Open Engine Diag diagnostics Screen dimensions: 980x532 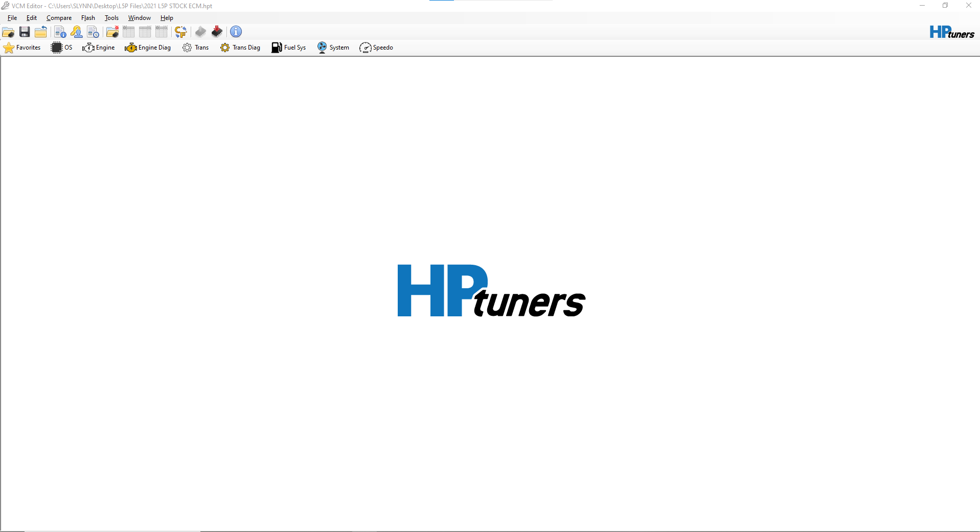pos(147,48)
